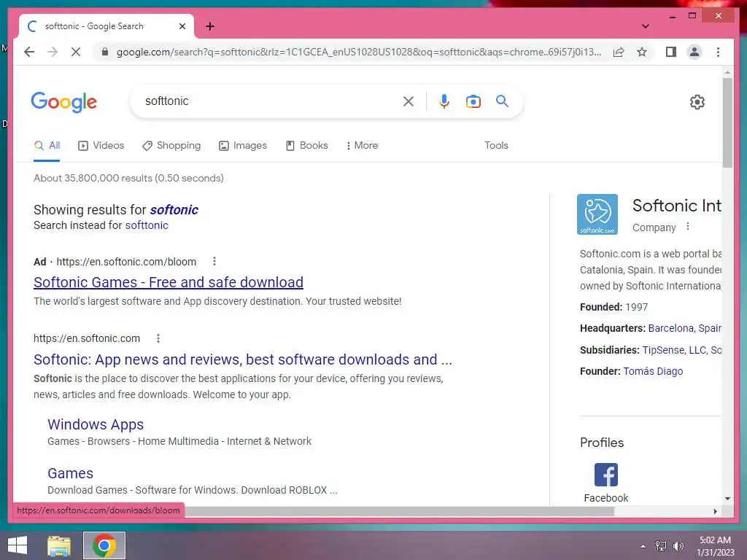This screenshot has height=560, width=747.
Task: Show hidden system tray icons
Action: (x=643, y=546)
